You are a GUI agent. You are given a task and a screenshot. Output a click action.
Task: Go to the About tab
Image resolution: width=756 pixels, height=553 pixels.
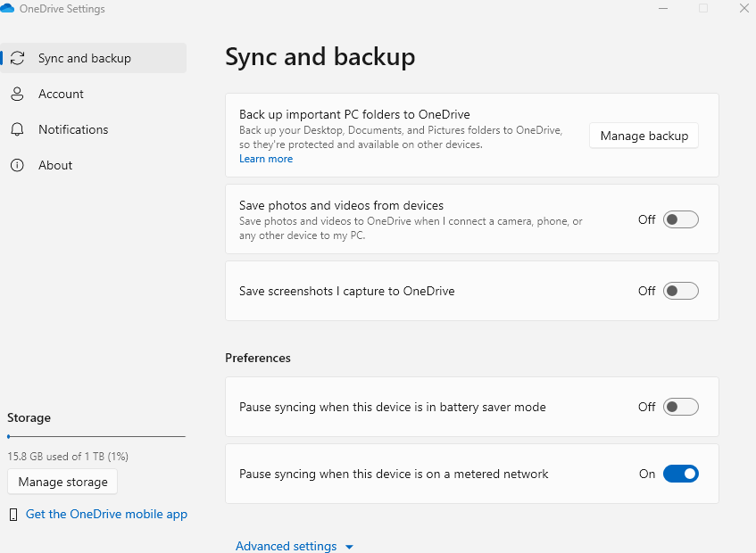(x=55, y=165)
